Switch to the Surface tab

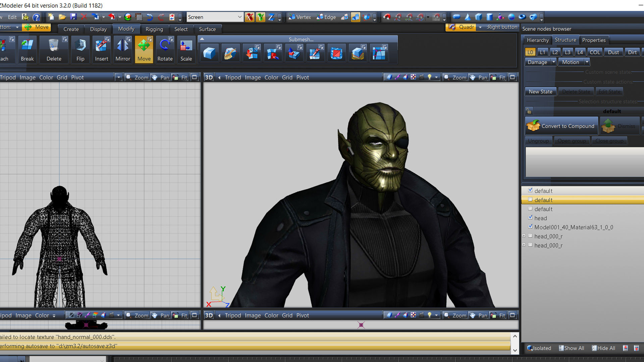click(207, 29)
